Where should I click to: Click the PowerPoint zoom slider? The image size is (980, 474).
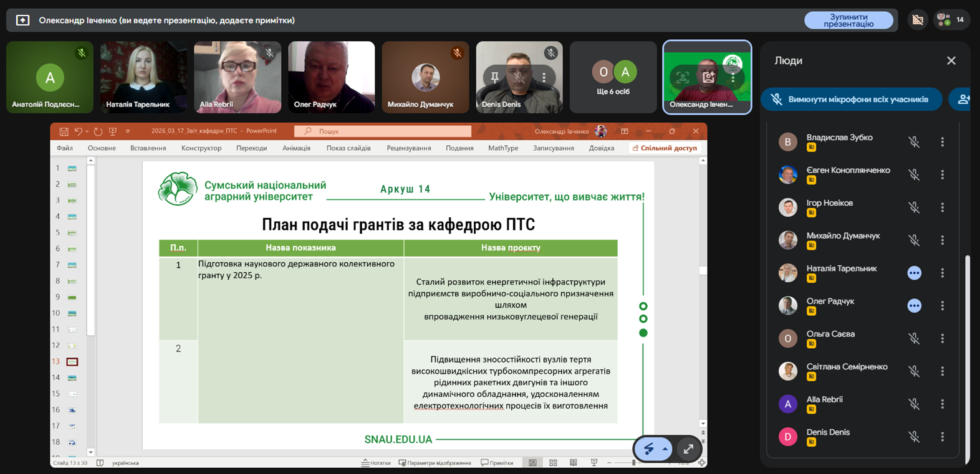click(633, 463)
